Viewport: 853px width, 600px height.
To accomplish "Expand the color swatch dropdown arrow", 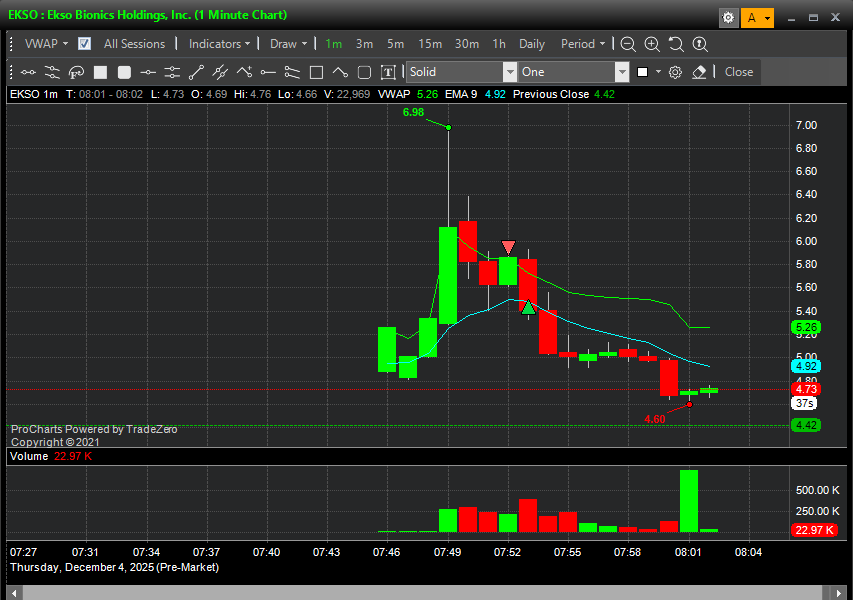I will [x=658, y=72].
